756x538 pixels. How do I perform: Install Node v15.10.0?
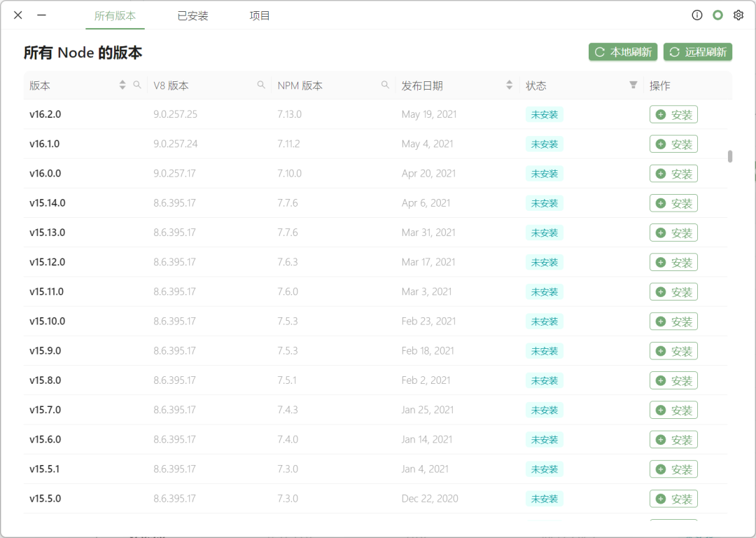coord(673,322)
